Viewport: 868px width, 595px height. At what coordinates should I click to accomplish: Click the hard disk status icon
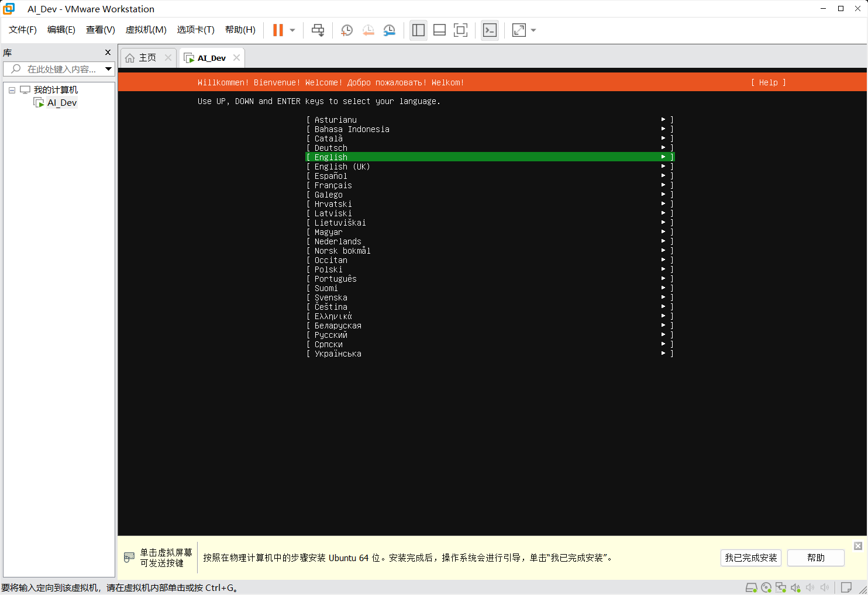tap(752, 587)
